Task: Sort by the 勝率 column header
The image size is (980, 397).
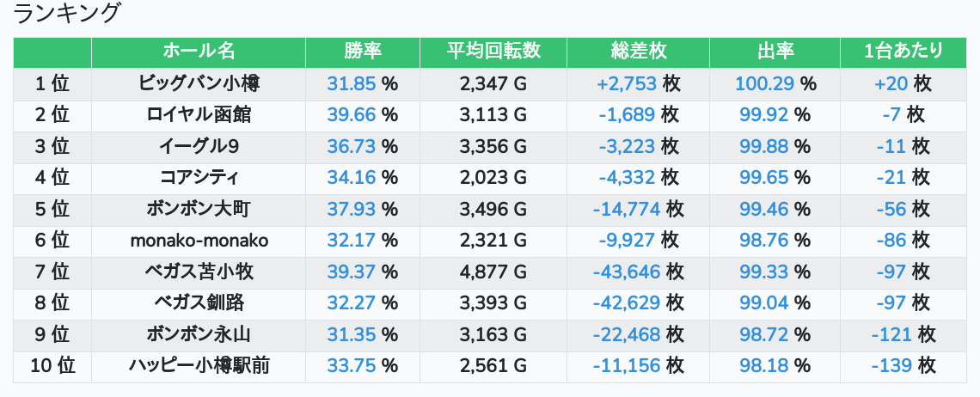Action: (362, 52)
